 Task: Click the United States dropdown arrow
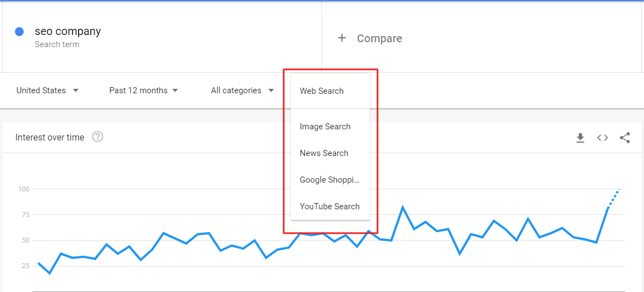76,90
